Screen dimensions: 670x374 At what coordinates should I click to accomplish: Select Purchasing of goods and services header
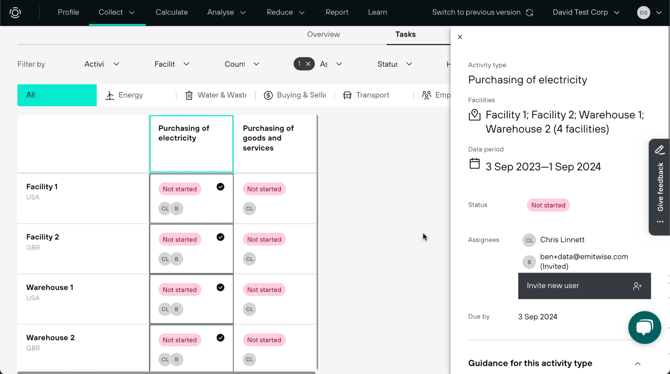(x=275, y=144)
